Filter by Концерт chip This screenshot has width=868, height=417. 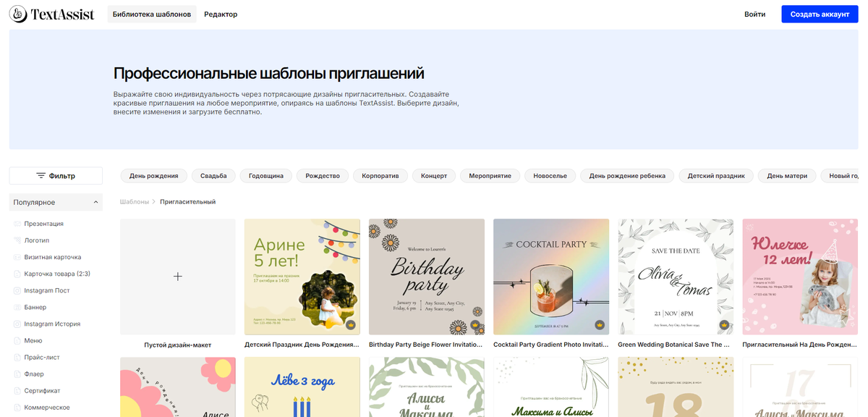coord(434,176)
